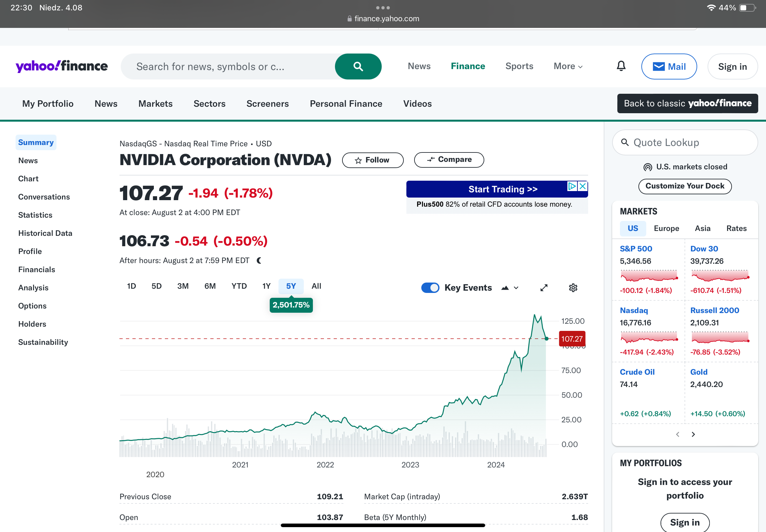Open Sports in top navigation
This screenshot has height=532, width=766.
(x=519, y=66)
